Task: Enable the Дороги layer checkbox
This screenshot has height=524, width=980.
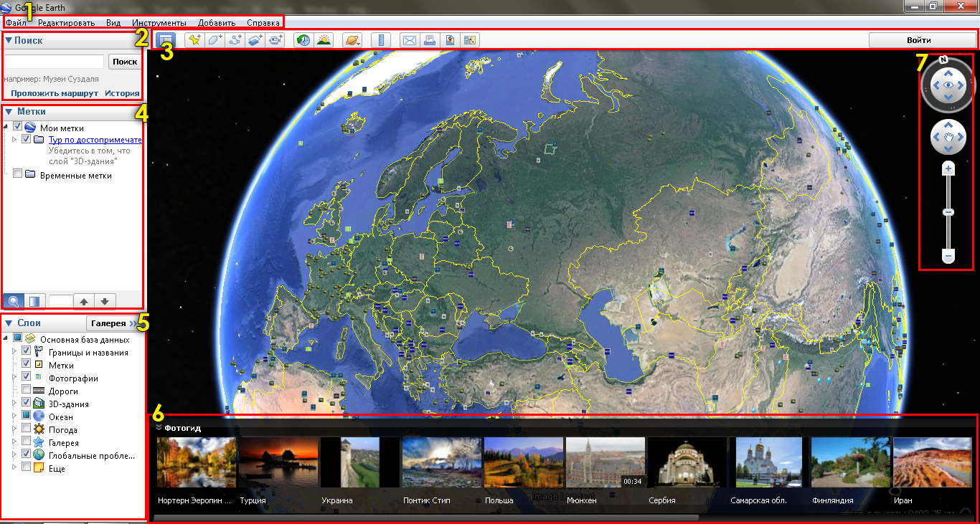Action: coord(27,390)
